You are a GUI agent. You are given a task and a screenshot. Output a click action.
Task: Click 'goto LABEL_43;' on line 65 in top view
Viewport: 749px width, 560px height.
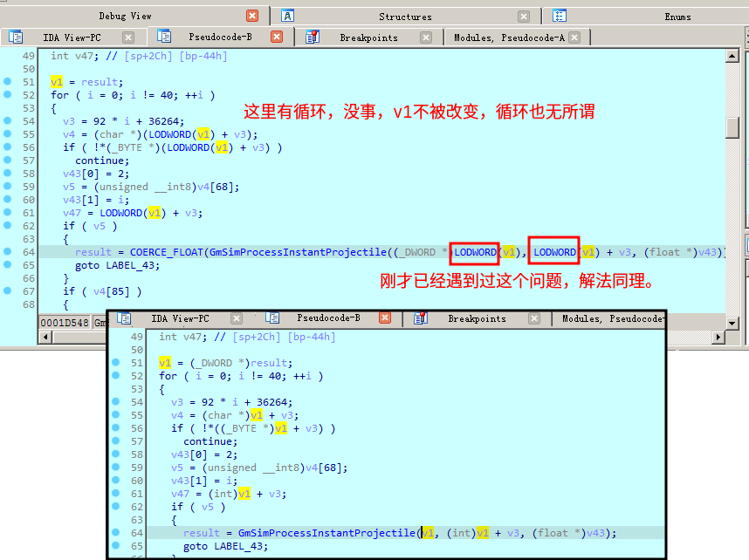[x=117, y=265]
